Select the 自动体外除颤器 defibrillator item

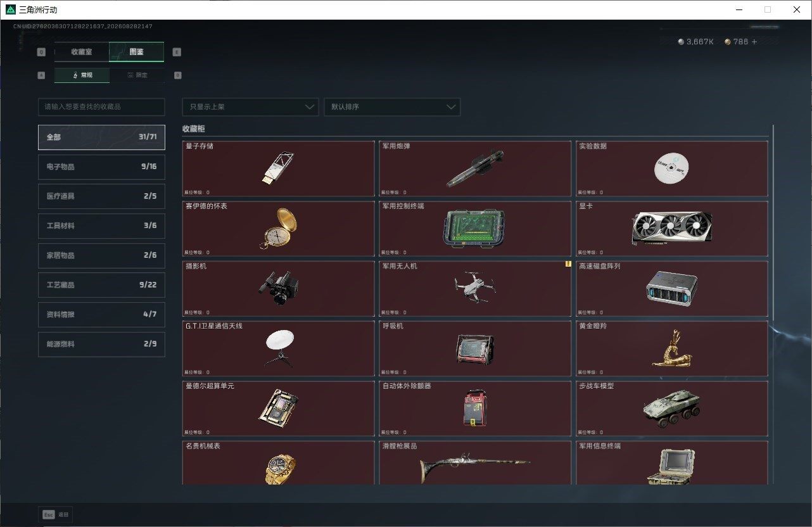pos(475,408)
